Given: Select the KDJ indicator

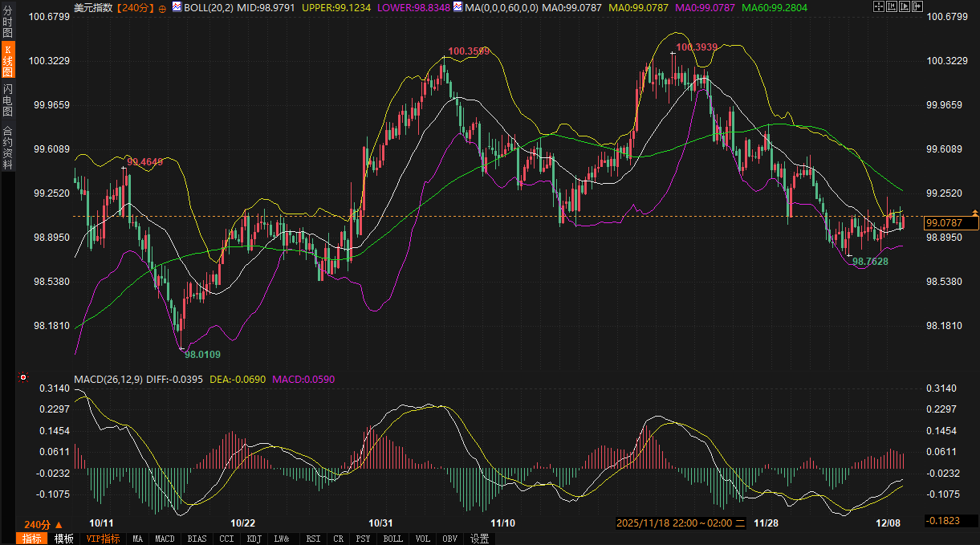Looking at the screenshot, I should point(254,539).
